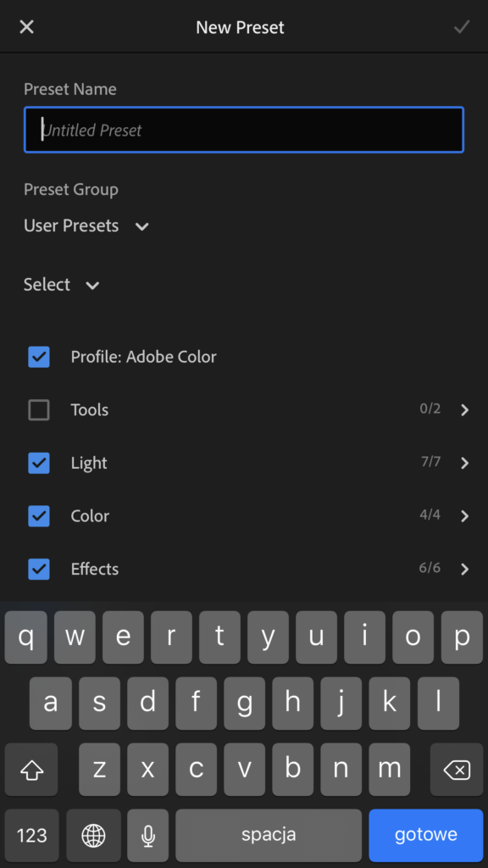The image size is (488, 868).
Task: Open the Select dropdown
Action: click(x=62, y=285)
